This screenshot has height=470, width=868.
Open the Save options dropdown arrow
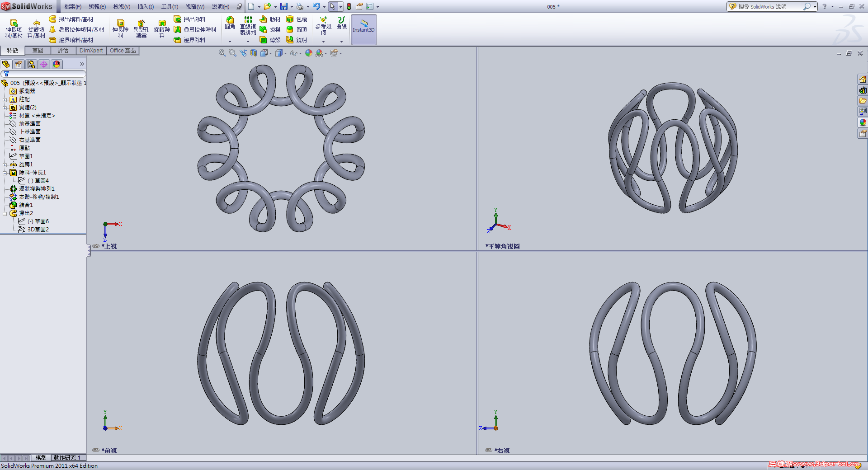coord(291,7)
